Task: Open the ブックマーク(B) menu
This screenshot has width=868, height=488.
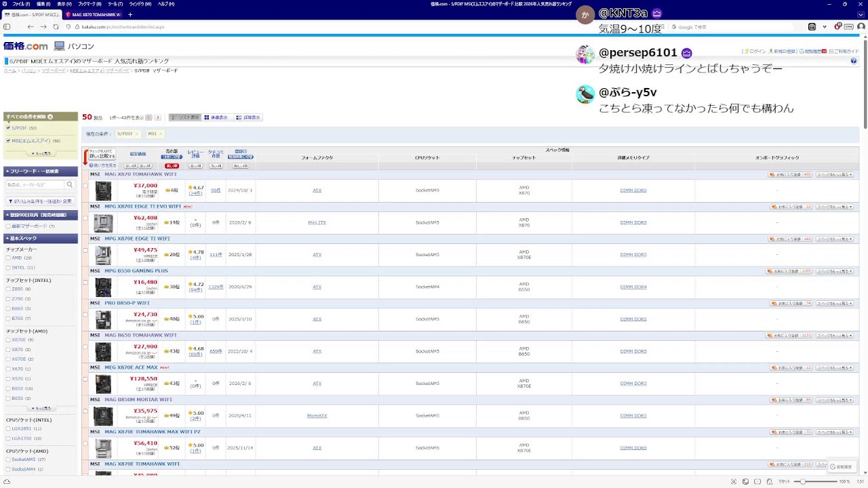Action: click(90, 3)
